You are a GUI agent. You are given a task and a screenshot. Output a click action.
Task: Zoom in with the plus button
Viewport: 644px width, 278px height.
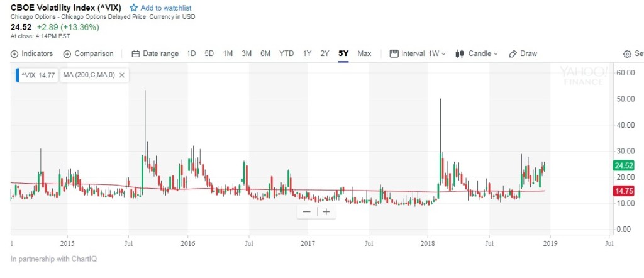(x=326, y=212)
